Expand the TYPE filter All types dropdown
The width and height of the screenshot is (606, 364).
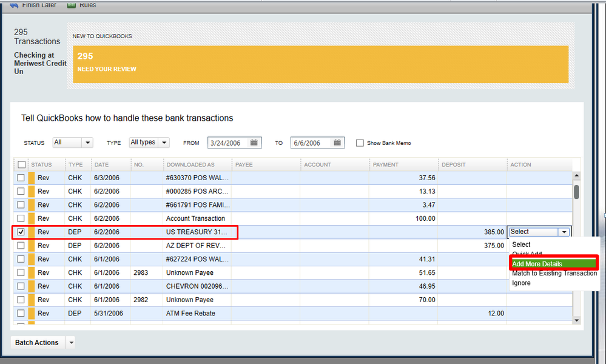(x=164, y=143)
